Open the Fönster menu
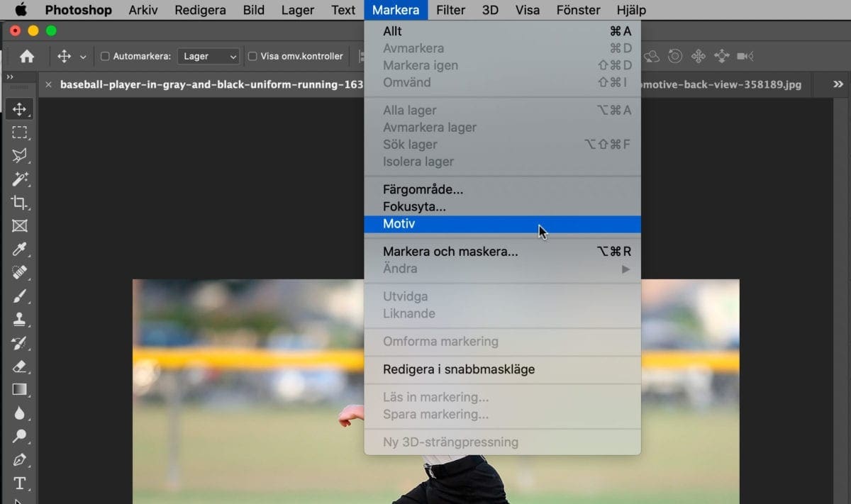Image resolution: width=851 pixels, height=504 pixels. click(x=578, y=10)
